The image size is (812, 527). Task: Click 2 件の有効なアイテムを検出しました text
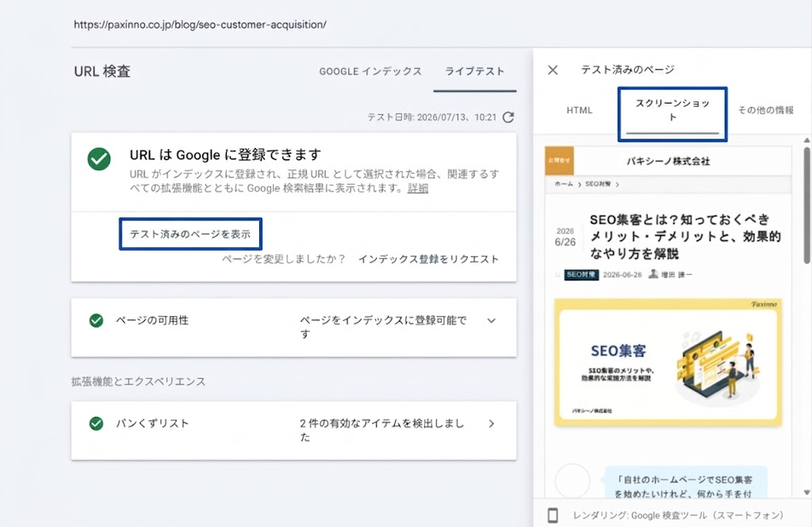pyautogui.click(x=381, y=430)
